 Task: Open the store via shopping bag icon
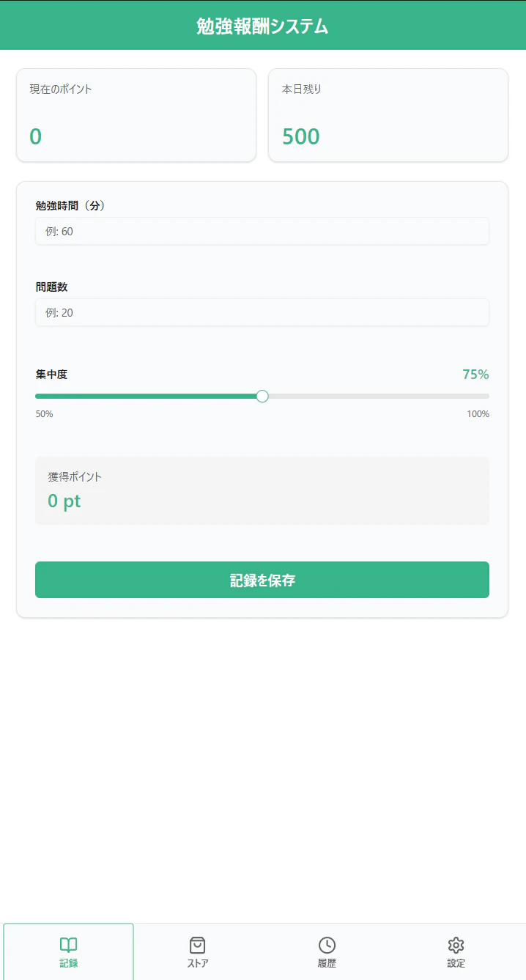[x=197, y=944]
